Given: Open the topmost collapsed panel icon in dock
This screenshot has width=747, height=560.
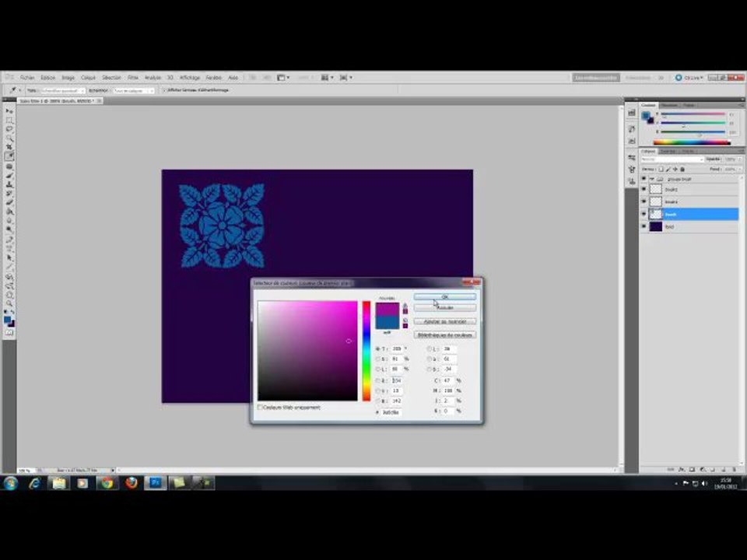Looking at the screenshot, I should 632,113.
